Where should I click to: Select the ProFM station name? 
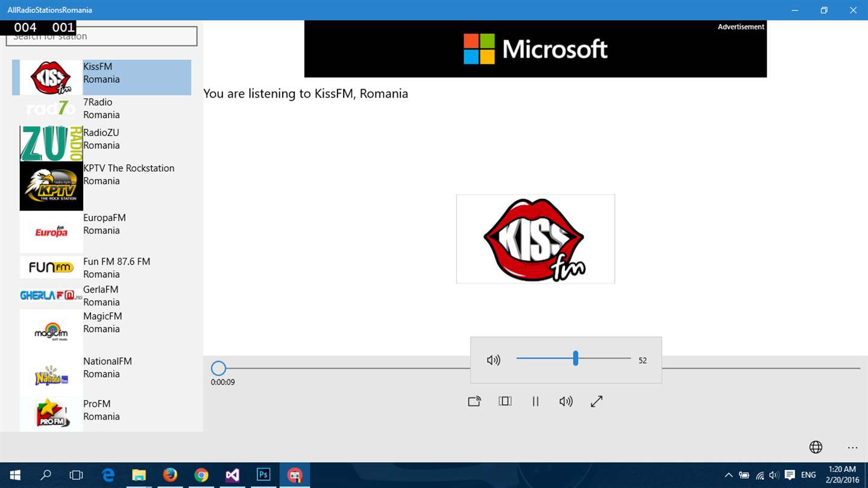(96, 404)
